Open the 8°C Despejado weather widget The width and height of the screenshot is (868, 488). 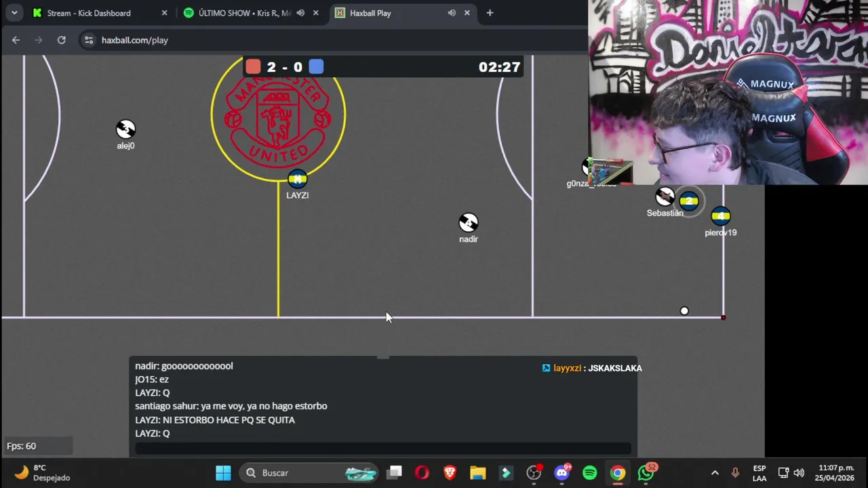click(x=42, y=472)
